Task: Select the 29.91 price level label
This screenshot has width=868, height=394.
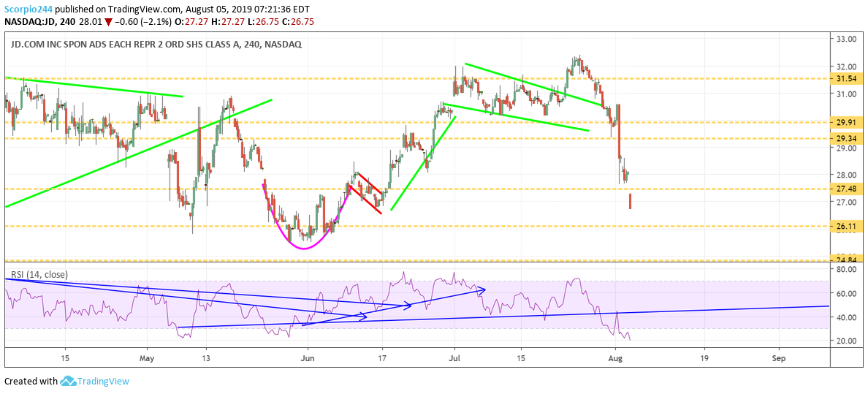Action: tap(847, 123)
